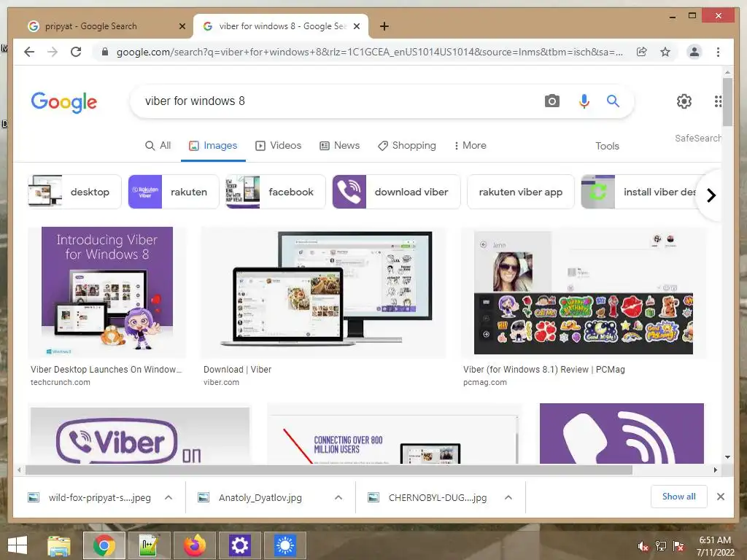Open Viber Desktop Launches On Windows link

[x=107, y=370]
